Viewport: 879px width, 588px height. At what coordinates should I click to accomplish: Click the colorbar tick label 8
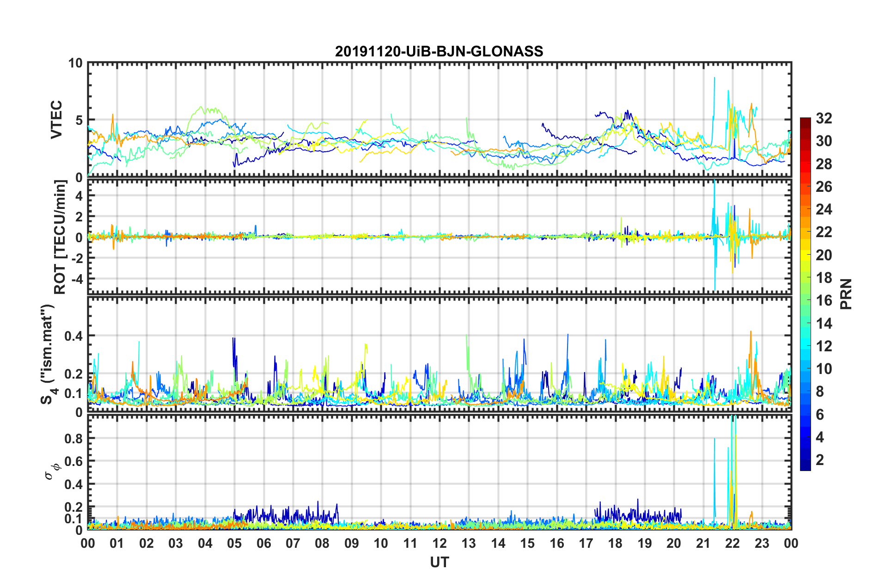pyautogui.click(x=820, y=392)
